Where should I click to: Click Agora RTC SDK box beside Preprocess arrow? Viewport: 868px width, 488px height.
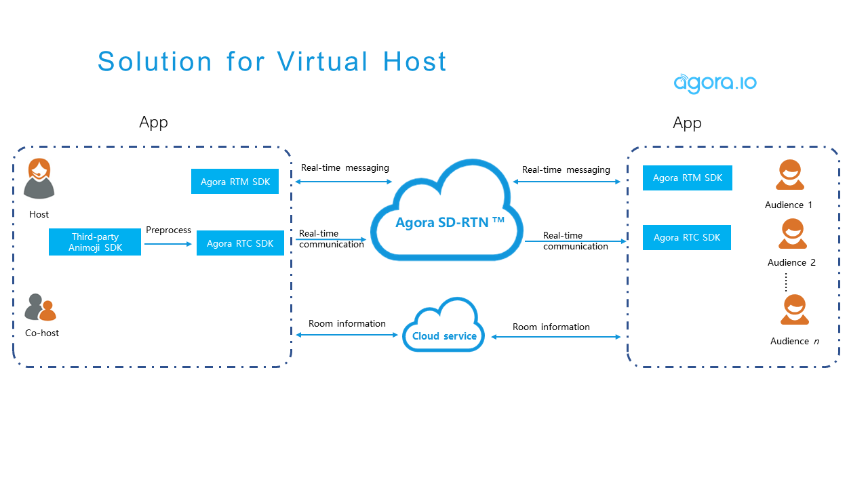(240, 243)
